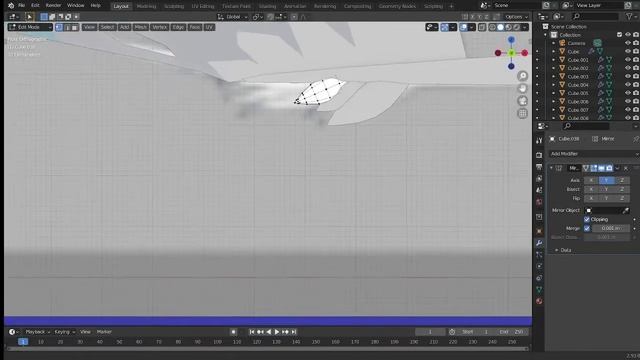Click the timeline horizontal scrollbar
640x360 pixels.
(x=267, y=349)
